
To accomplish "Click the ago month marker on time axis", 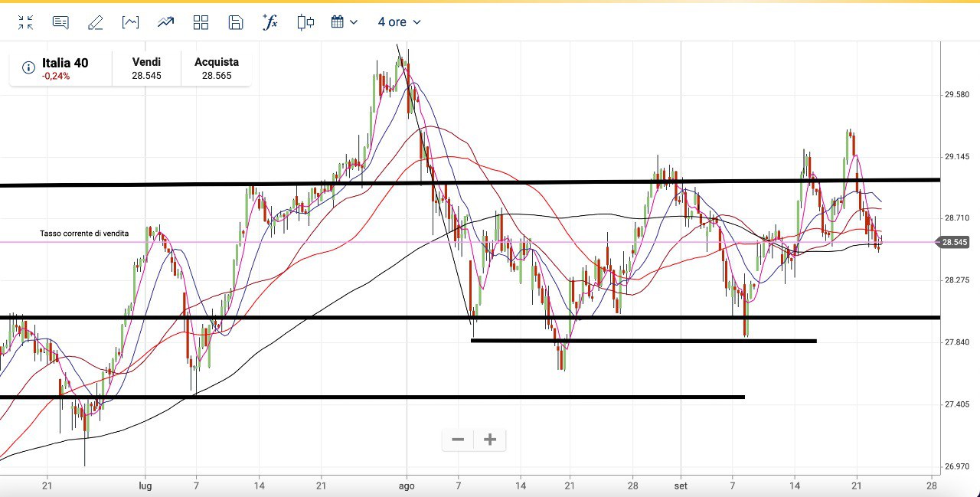I will click(x=407, y=486).
